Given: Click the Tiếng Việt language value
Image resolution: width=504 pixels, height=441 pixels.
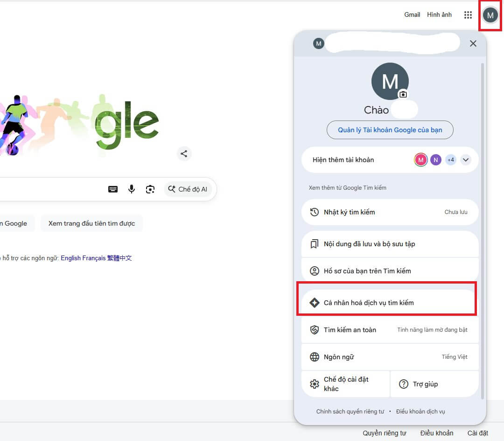Looking at the screenshot, I should [x=455, y=357].
